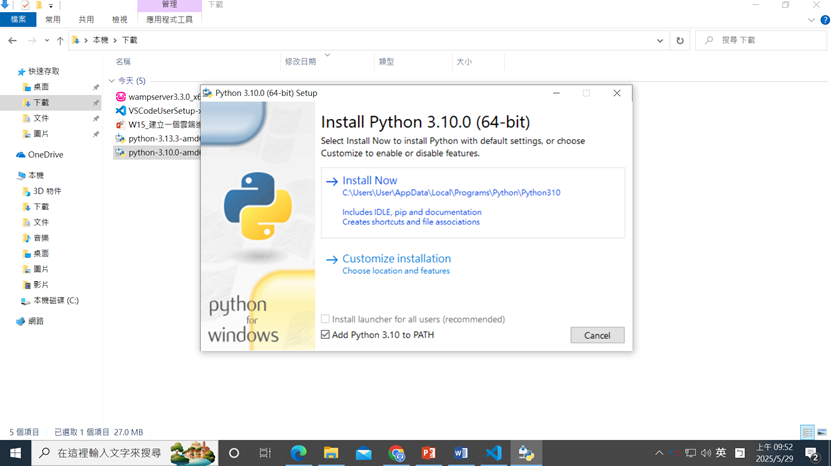The width and height of the screenshot is (831, 466).
Task: Open 網路 in navigation pane
Action: [x=36, y=321]
